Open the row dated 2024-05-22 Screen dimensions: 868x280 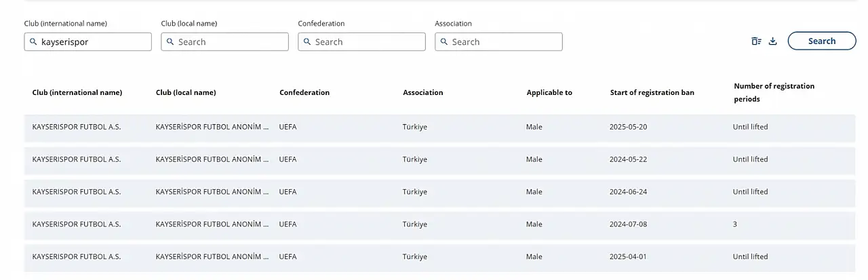pos(439,160)
